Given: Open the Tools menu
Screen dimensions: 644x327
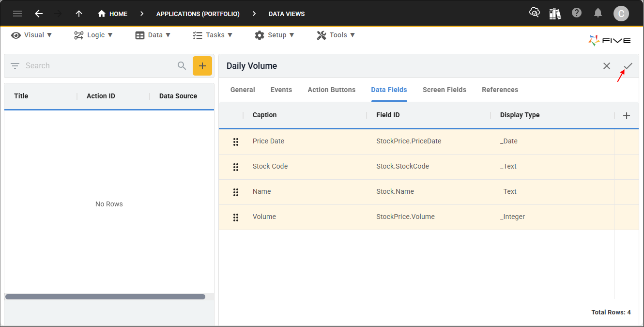Looking at the screenshot, I should (x=336, y=35).
